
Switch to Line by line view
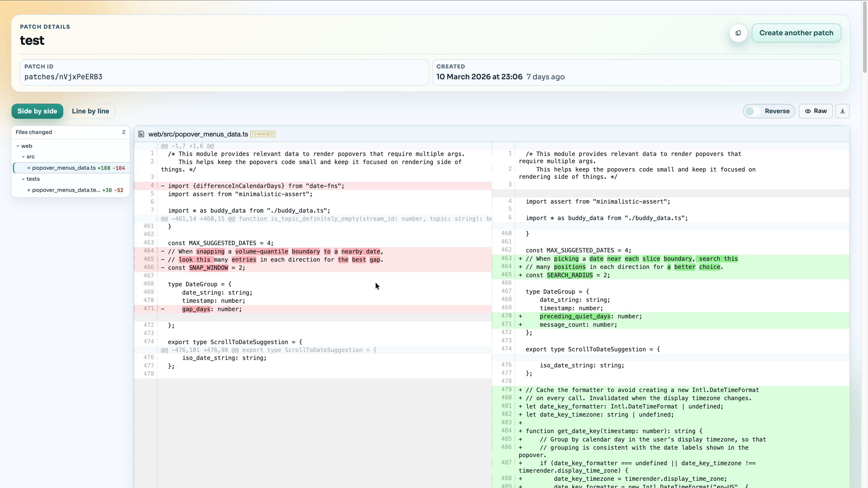coord(90,111)
